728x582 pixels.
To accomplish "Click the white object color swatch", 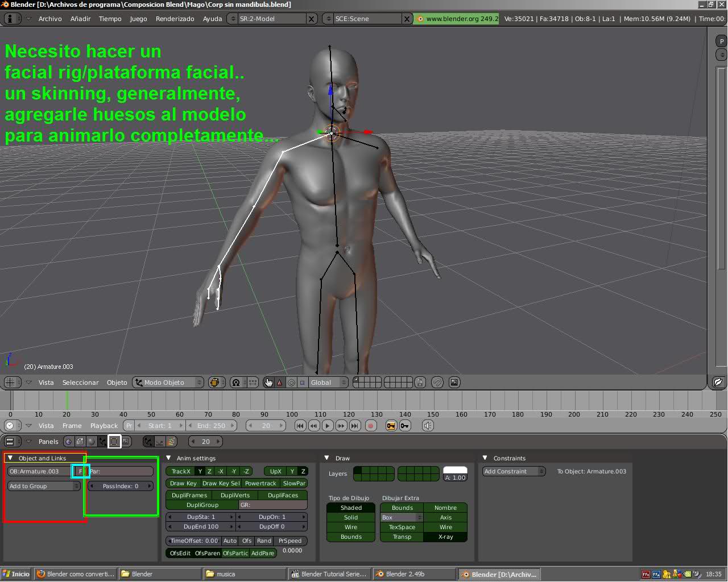I will click(x=455, y=470).
